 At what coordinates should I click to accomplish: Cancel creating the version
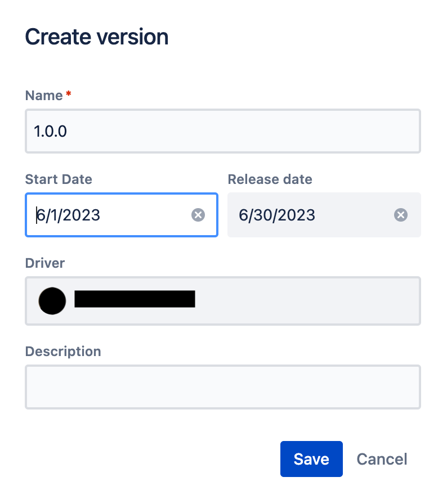[x=382, y=459]
